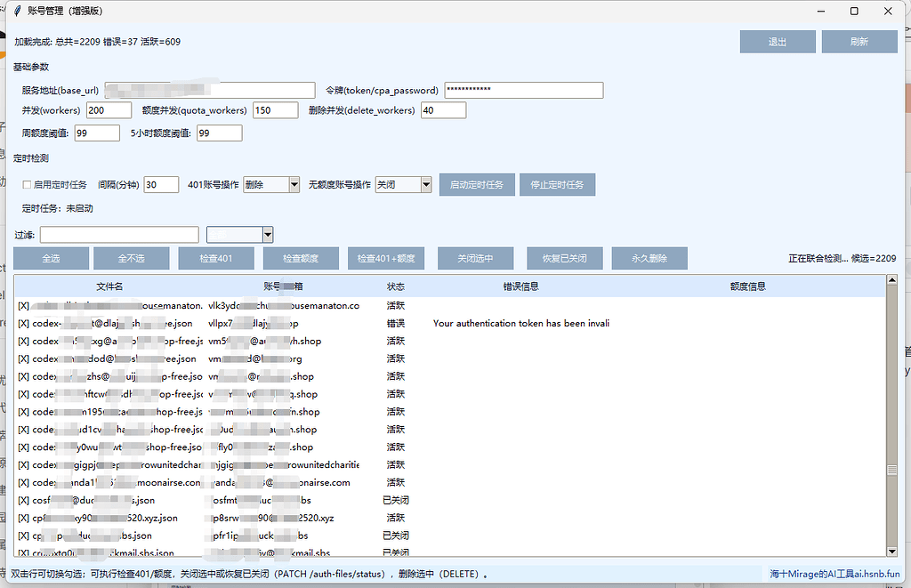Click the 检查401 button
The height and width of the screenshot is (588, 911).
216,259
